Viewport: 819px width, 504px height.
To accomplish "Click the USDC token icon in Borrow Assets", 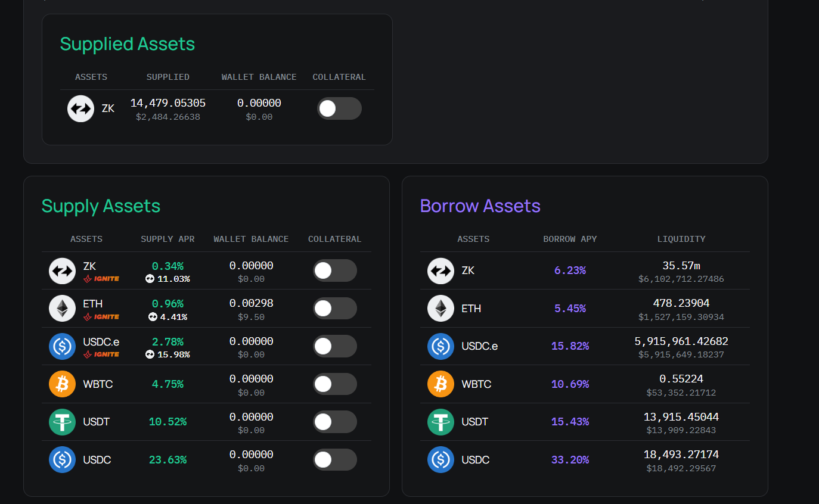I will tap(440, 460).
